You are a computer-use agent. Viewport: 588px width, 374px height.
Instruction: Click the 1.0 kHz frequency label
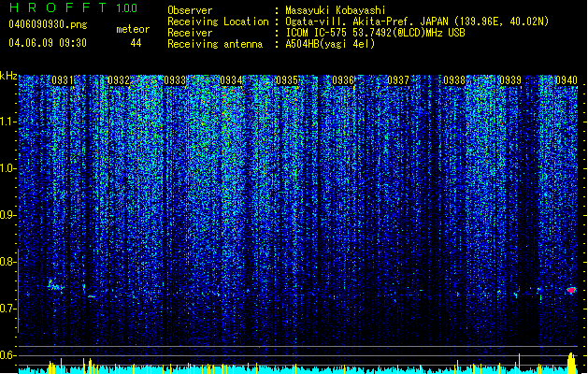coord(8,168)
